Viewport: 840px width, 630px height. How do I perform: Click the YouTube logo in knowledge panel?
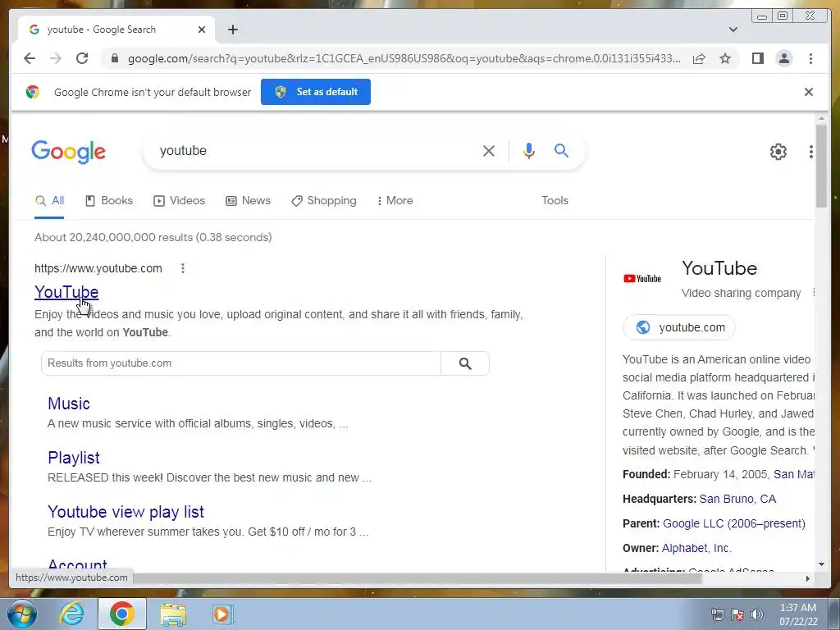point(642,279)
